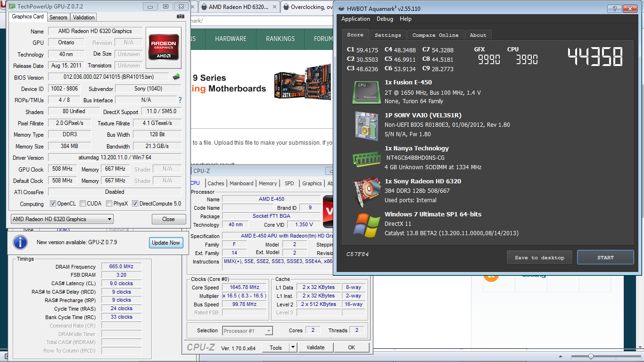Switch to the Memory tab in CPU-Z
Screen dimensions: 644x362
268,183
